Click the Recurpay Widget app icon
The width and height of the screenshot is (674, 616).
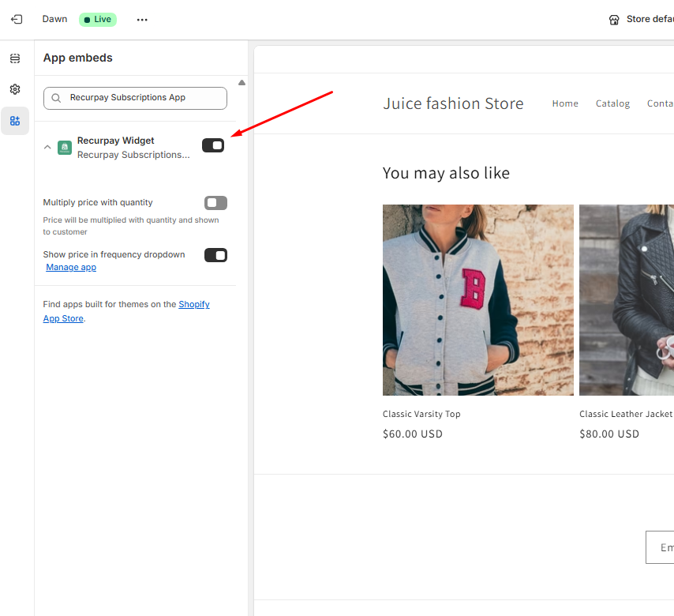65,148
